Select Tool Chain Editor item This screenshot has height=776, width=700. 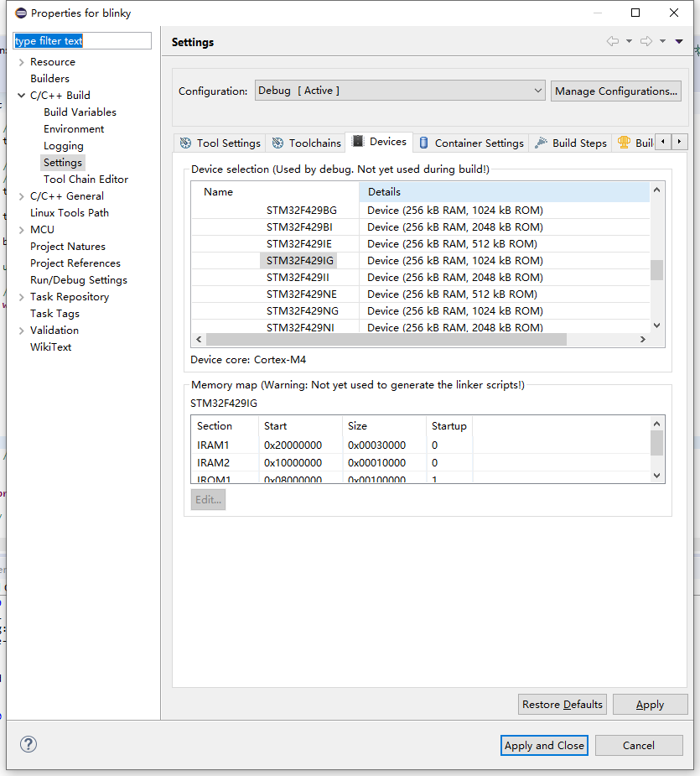pyautogui.click(x=86, y=180)
